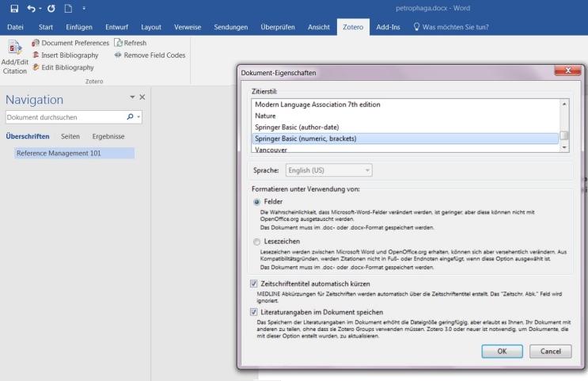Click Edit Bibliography in Zotero ribbon
The height and width of the screenshot is (381, 588).
coord(63,67)
